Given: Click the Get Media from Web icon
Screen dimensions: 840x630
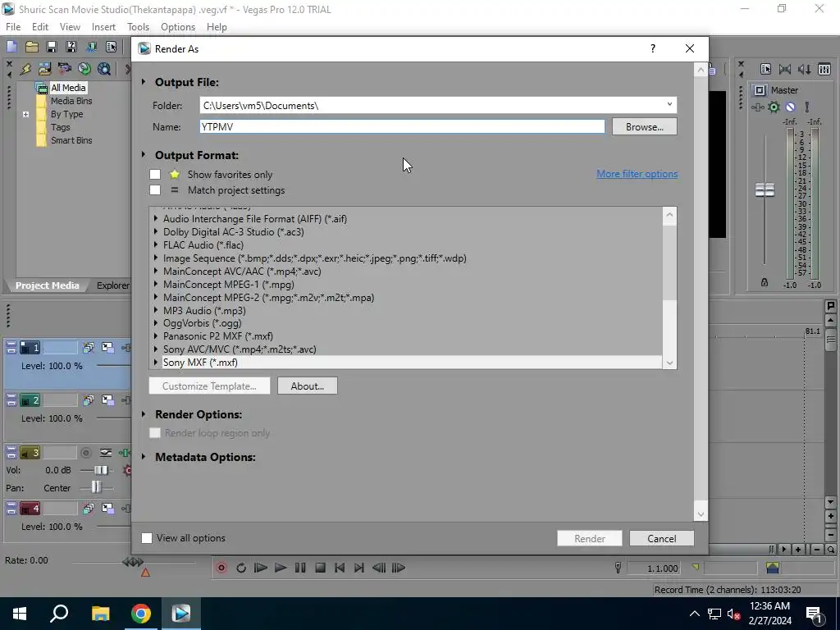Looking at the screenshot, I should click(x=104, y=69).
